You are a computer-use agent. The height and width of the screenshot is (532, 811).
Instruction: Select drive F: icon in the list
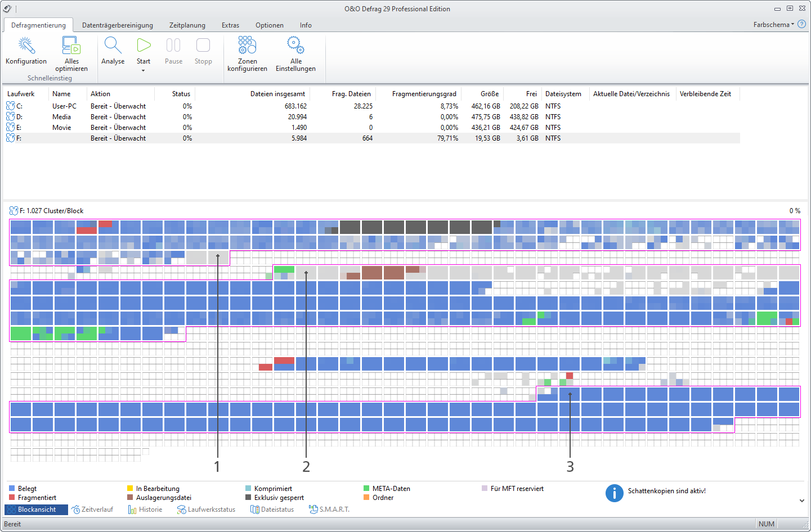click(x=10, y=138)
